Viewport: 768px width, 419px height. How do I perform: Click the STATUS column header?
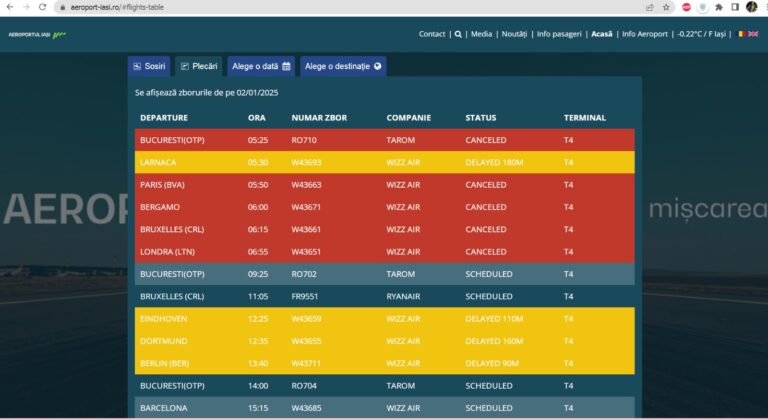(480, 118)
